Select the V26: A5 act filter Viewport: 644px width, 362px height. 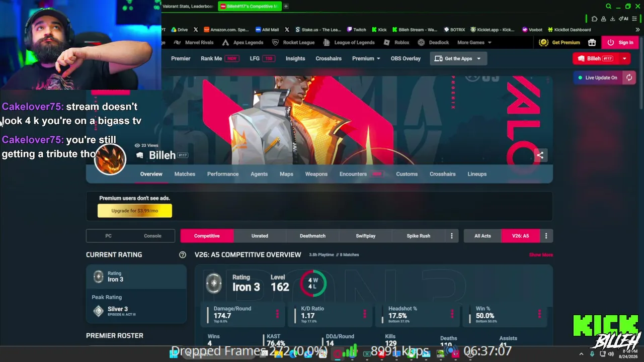point(520,236)
